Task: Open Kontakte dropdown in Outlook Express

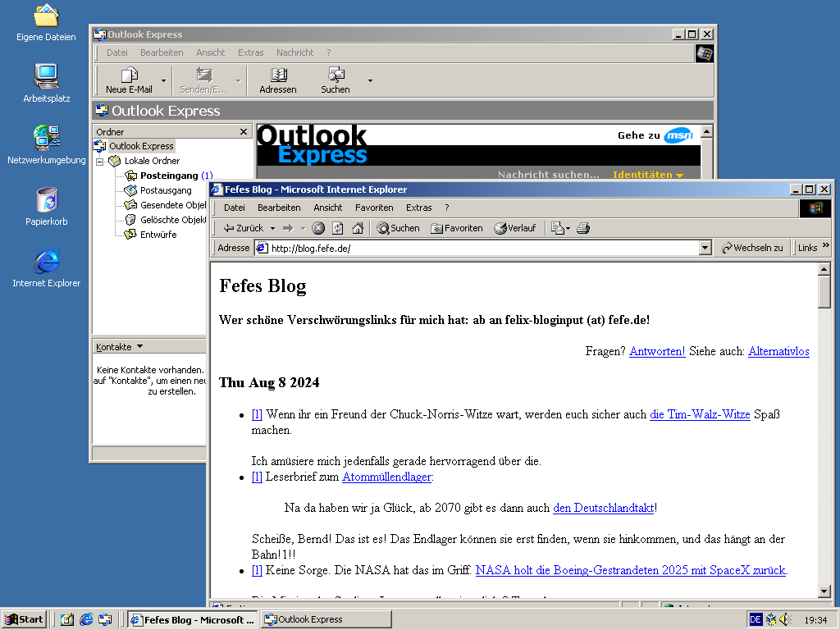Action: pyautogui.click(x=120, y=347)
